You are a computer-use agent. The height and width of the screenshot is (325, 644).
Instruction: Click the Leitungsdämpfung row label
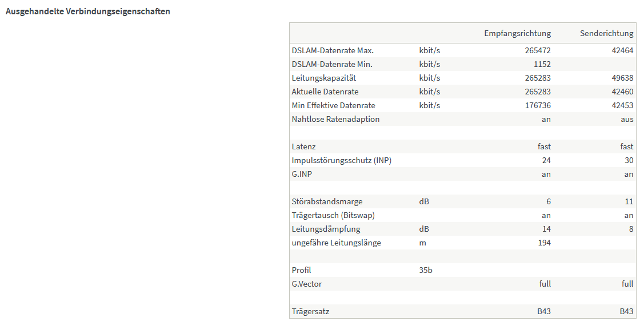click(326, 229)
